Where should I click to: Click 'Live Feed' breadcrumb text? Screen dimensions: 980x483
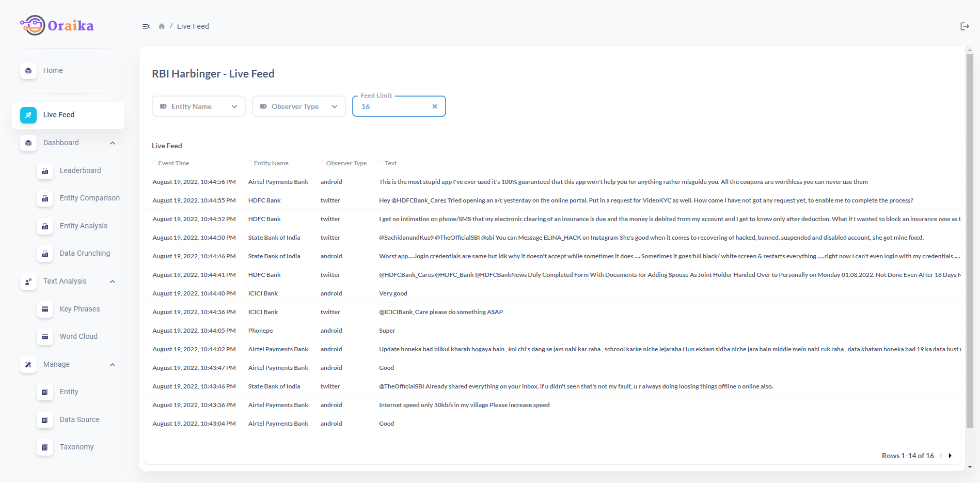coord(193,26)
